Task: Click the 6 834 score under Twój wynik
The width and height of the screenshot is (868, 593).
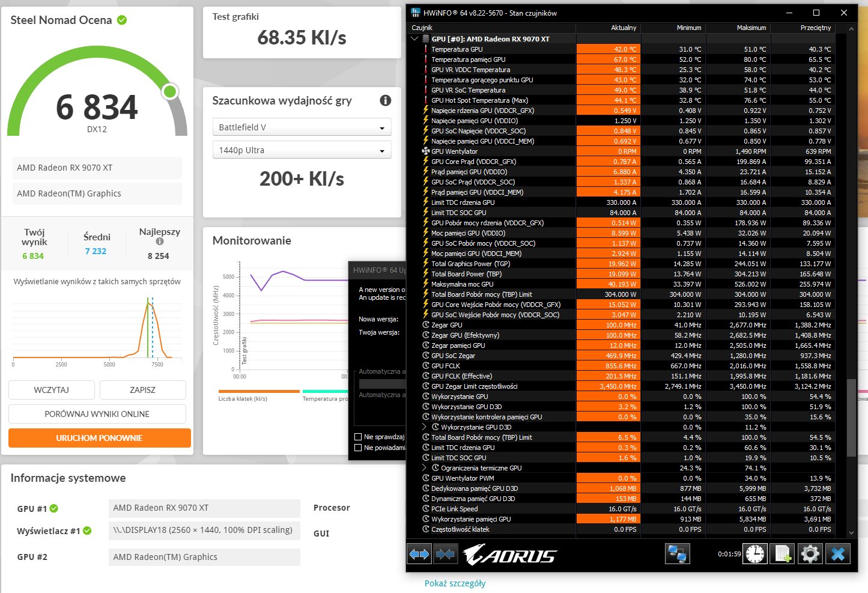Action: tap(33, 256)
